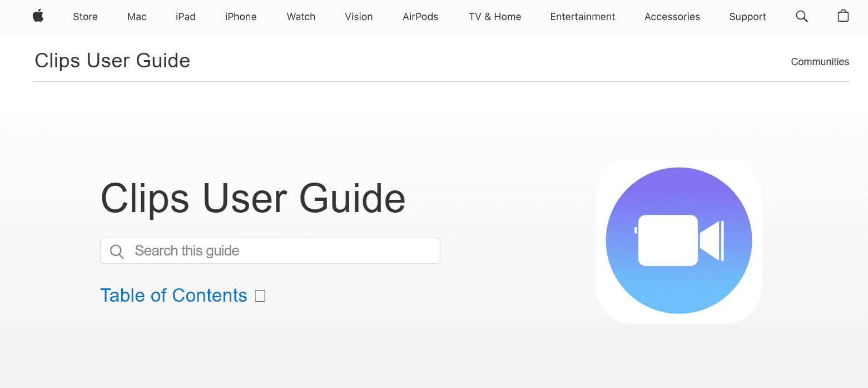Open the TV & Home menu item
This screenshot has width=868, height=388.
click(x=494, y=17)
